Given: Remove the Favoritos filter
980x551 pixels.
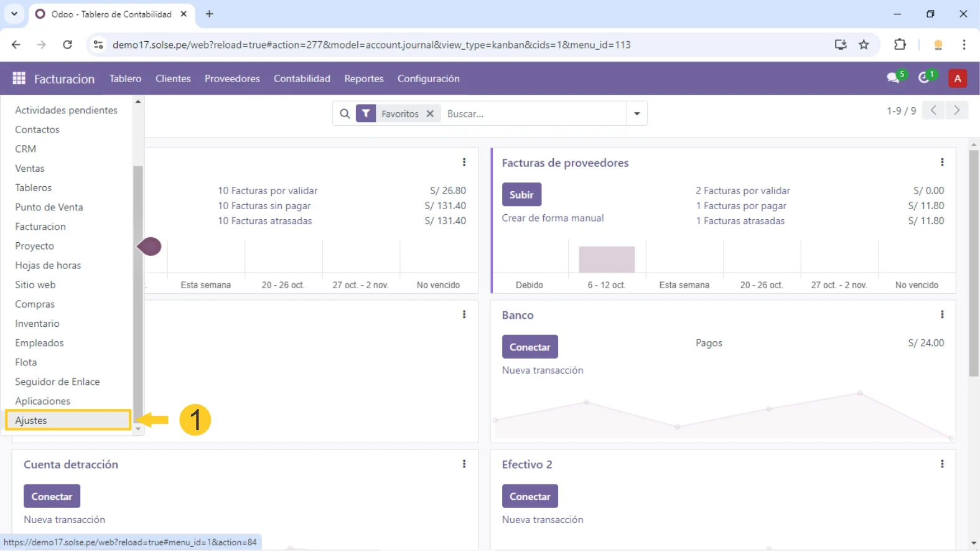Looking at the screenshot, I should pos(430,114).
